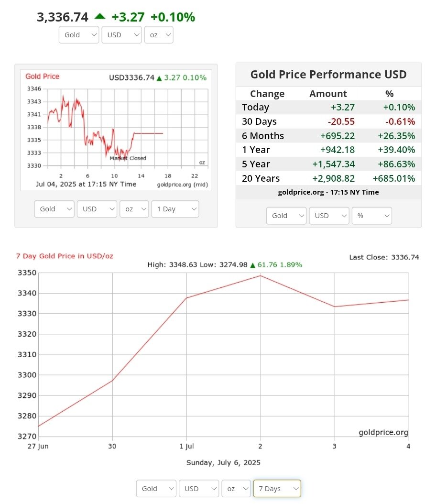Click the green triangle next to 61.76 1.89%

click(x=253, y=265)
